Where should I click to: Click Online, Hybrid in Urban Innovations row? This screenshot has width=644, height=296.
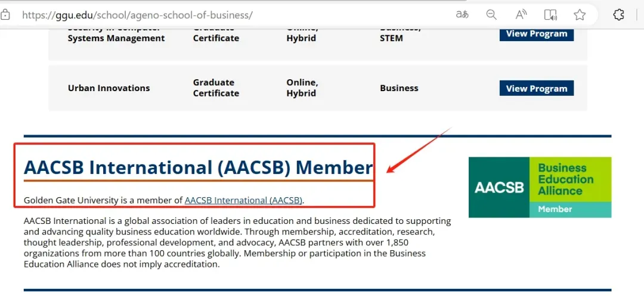(x=302, y=88)
